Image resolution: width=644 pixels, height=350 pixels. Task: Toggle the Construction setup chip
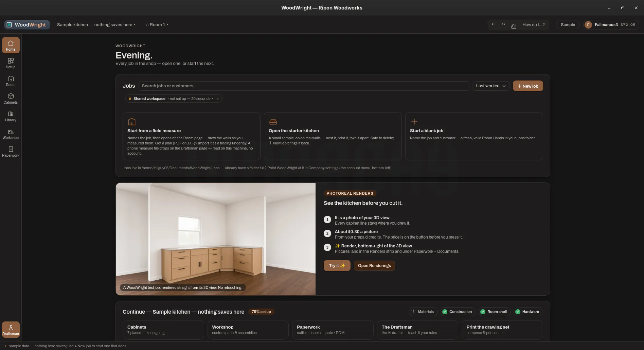pos(457,312)
